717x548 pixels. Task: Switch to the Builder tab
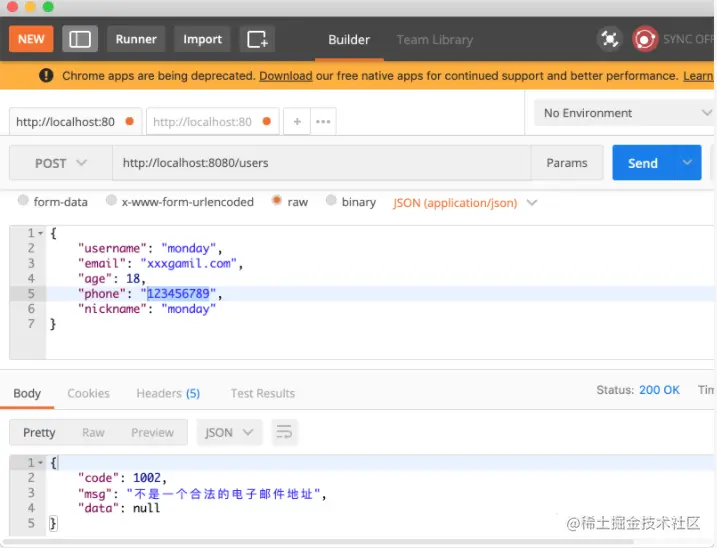click(349, 40)
